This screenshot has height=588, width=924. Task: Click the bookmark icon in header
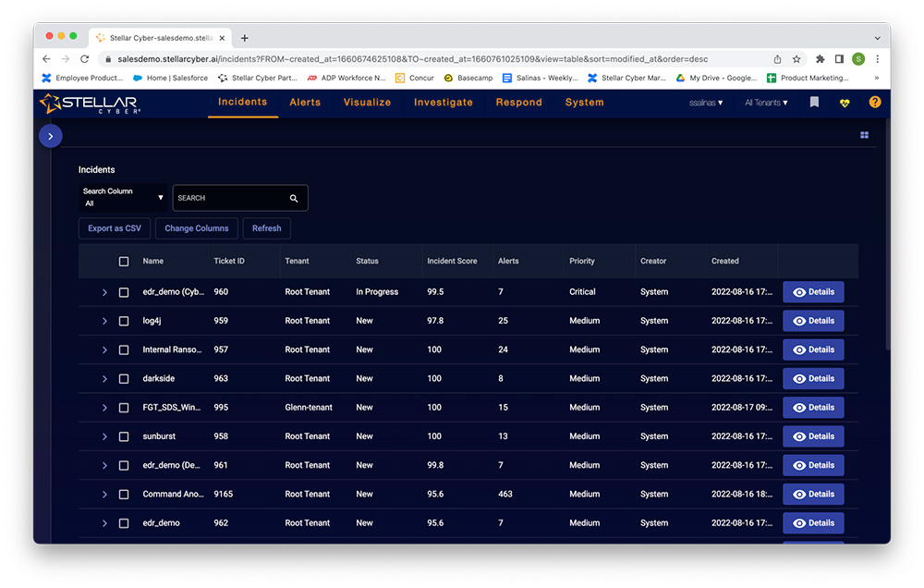coord(814,103)
